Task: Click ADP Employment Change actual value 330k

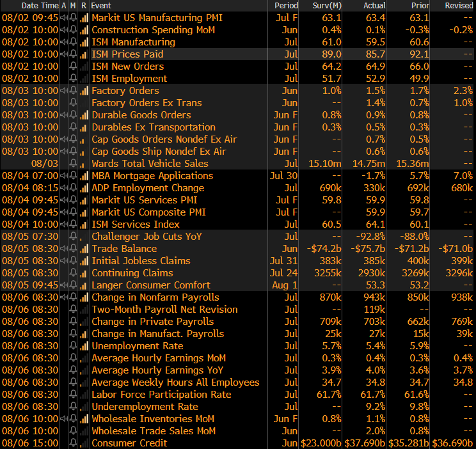Action: (x=374, y=188)
